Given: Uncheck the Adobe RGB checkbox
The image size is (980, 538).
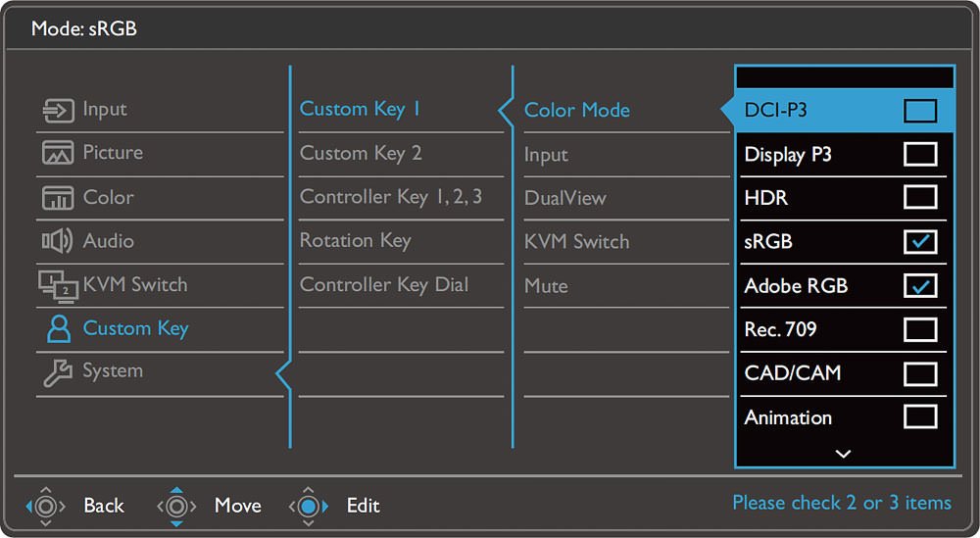Looking at the screenshot, I should click(920, 285).
